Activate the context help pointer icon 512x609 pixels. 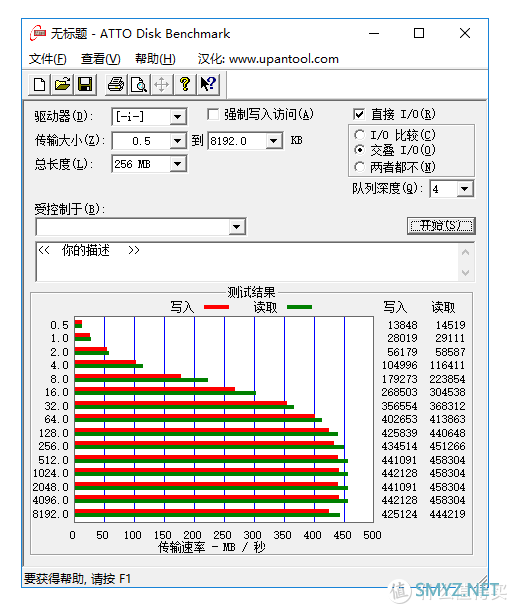[208, 84]
